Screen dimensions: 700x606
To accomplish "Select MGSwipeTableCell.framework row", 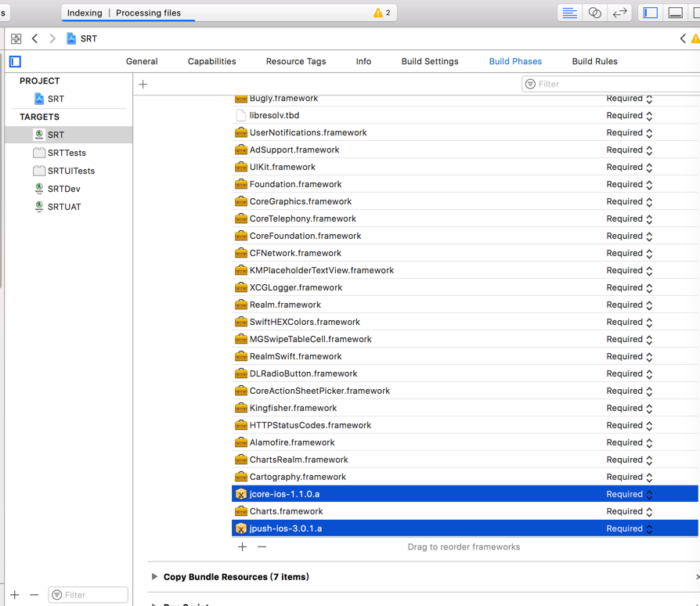I will pos(465,339).
